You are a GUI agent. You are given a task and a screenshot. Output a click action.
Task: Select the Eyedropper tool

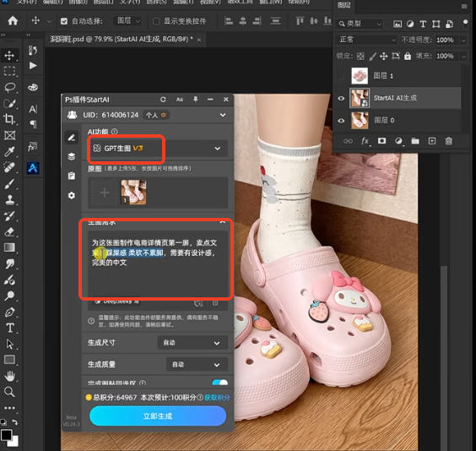tap(9, 151)
